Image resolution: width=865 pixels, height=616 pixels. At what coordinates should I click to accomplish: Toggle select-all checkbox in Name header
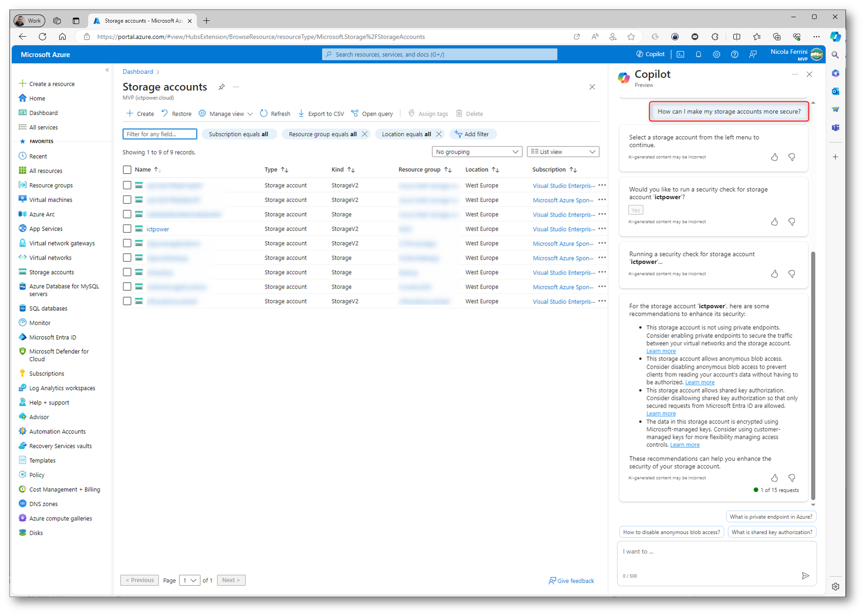coord(127,170)
